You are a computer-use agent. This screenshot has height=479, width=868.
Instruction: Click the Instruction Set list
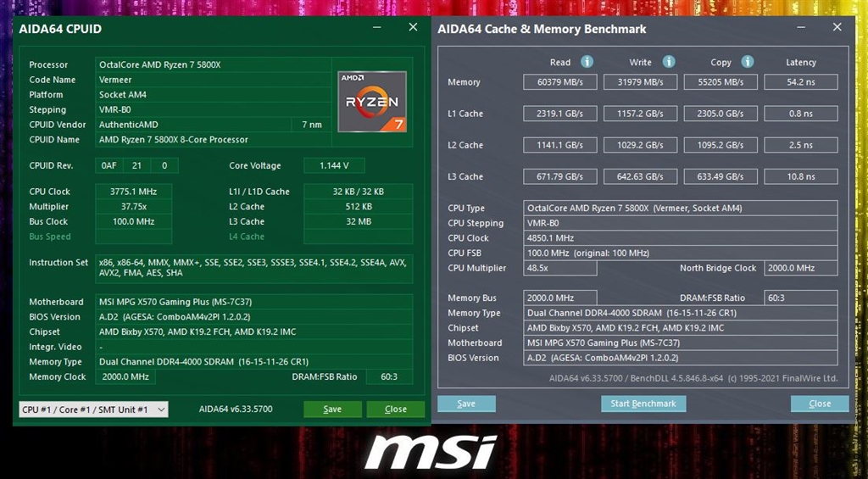(253, 268)
